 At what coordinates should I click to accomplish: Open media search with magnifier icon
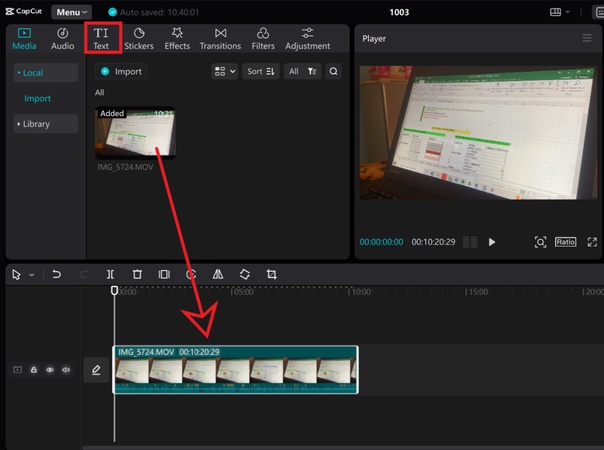pyautogui.click(x=334, y=72)
